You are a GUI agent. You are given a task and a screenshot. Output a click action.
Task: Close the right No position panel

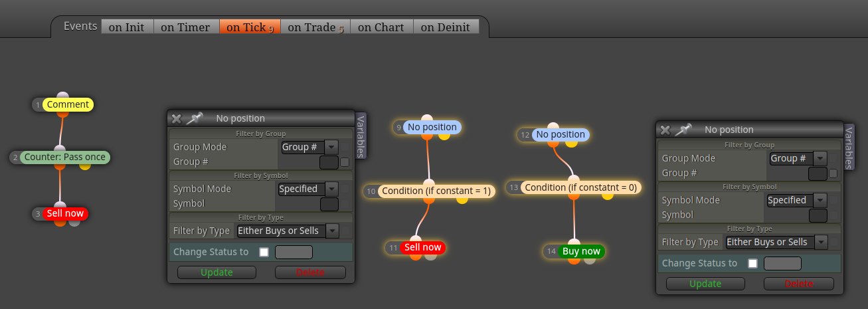tap(665, 130)
